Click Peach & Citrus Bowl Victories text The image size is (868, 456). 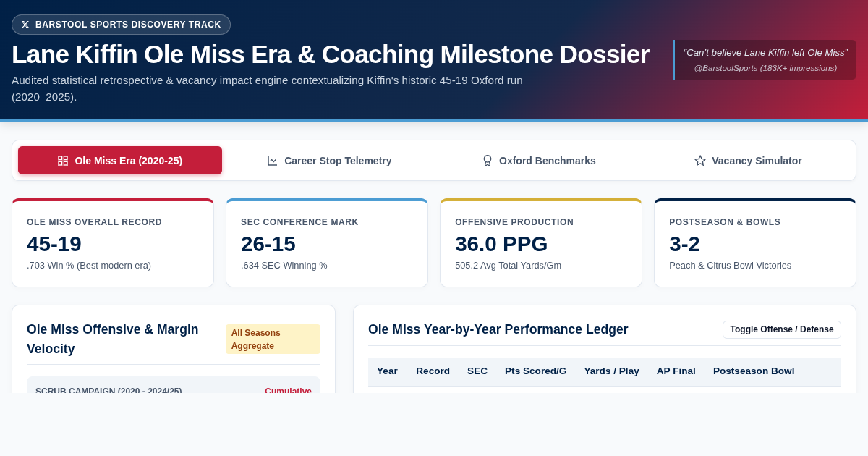coord(730,266)
